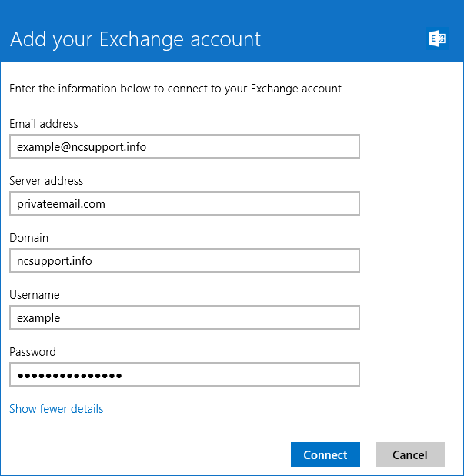Select the Server address text field
The height and width of the screenshot is (476, 464).
click(185, 203)
